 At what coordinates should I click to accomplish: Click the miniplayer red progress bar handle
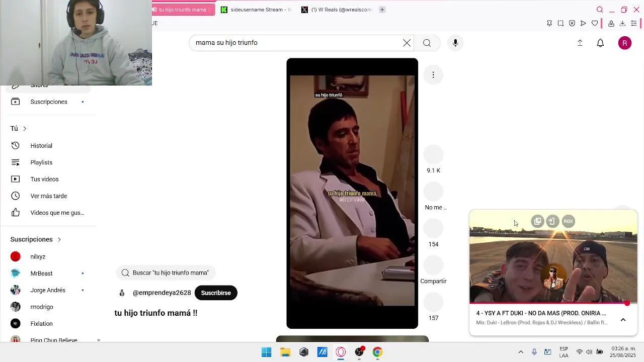(627, 303)
